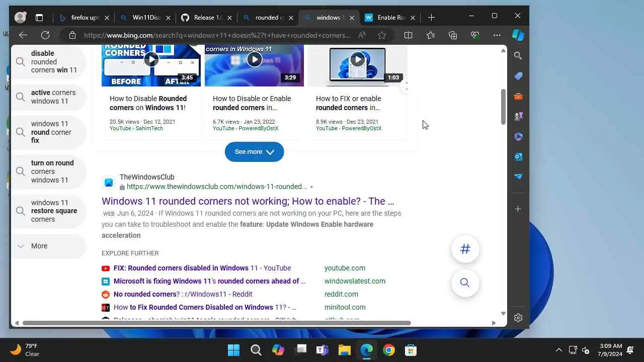Open TheWindowsClub result URL dropdown arrow
The height and width of the screenshot is (362, 644).
tap(311, 187)
